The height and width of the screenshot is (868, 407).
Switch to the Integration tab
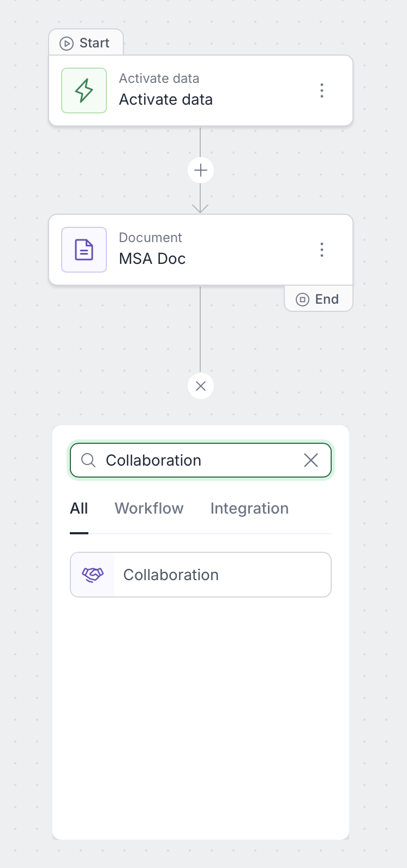[x=249, y=508]
